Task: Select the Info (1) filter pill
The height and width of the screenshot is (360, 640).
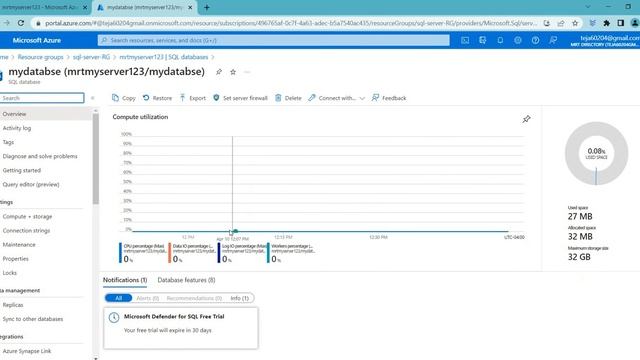Action: click(x=240, y=298)
